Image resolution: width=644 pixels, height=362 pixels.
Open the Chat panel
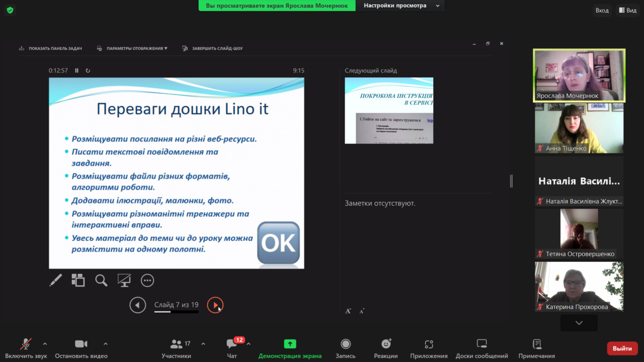coord(232,348)
